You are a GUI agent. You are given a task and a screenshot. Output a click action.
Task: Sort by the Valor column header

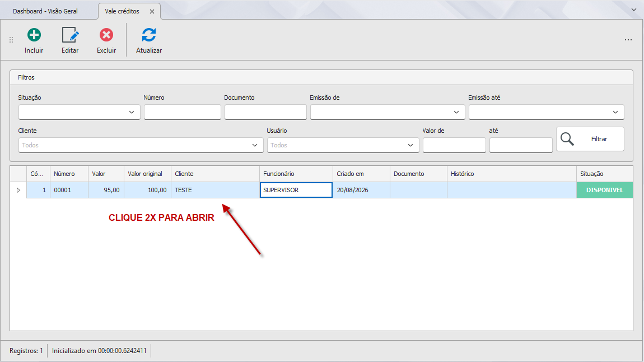(x=106, y=174)
